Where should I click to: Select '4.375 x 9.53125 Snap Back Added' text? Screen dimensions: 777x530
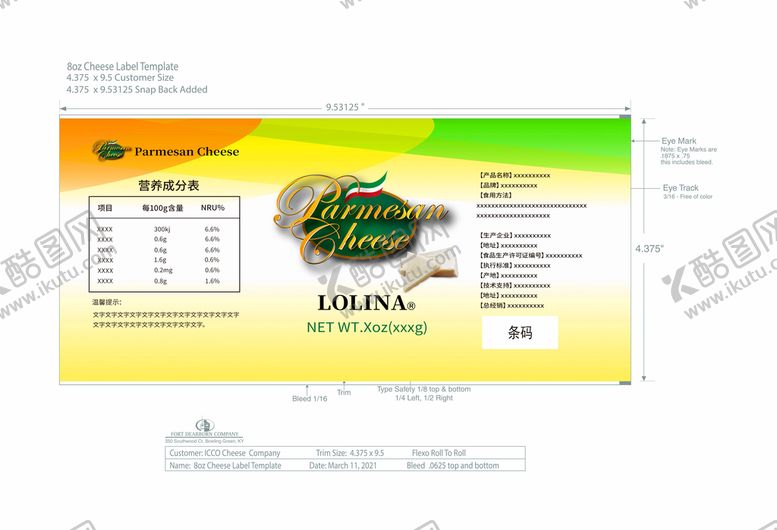coord(137,90)
